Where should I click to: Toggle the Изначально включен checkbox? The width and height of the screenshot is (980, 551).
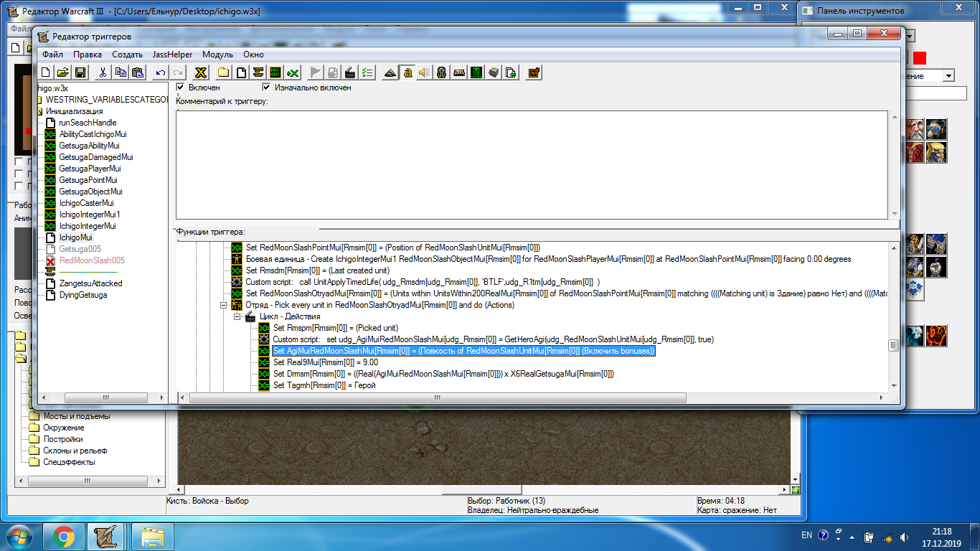[x=267, y=87]
